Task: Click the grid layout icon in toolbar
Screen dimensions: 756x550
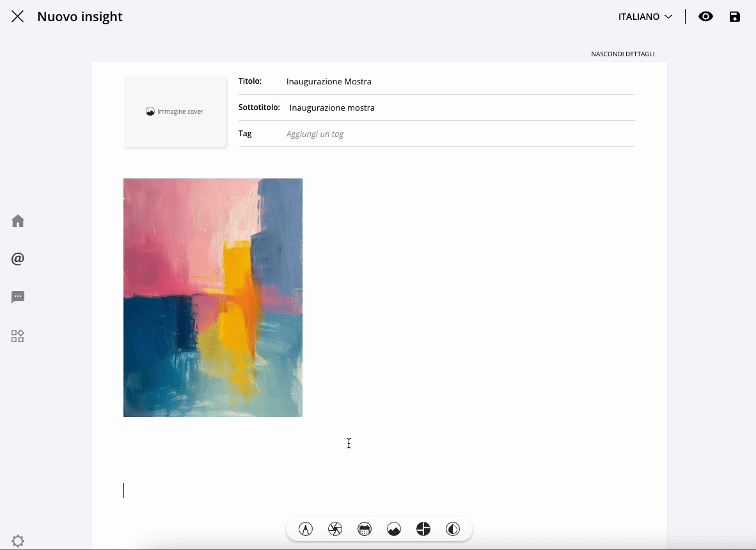Action: (x=423, y=529)
